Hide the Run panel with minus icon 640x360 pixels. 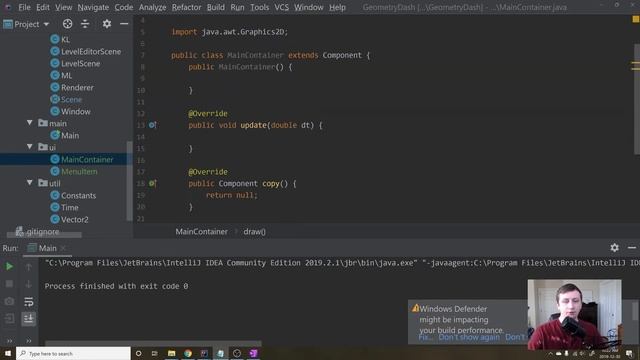click(x=632, y=248)
